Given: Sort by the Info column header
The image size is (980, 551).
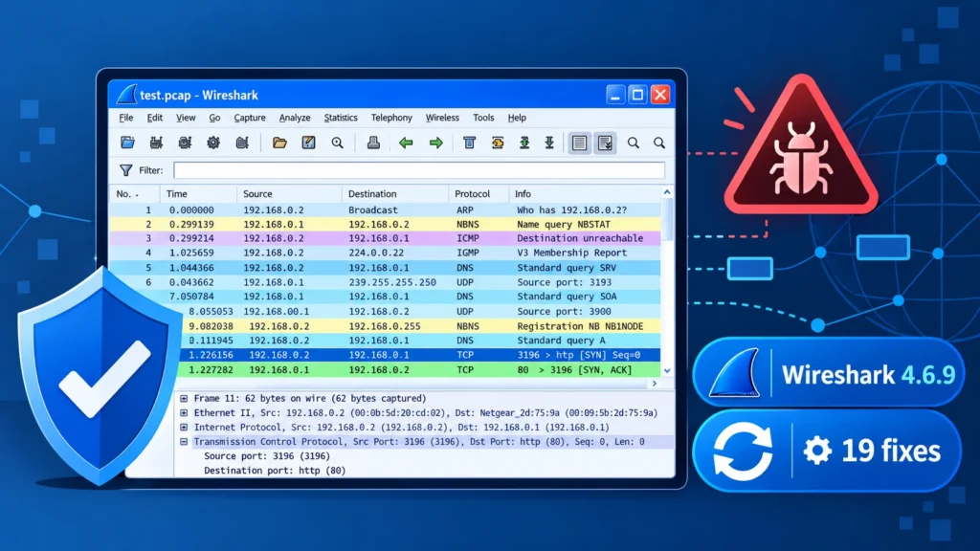Looking at the screenshot, I should click(585, 193).
